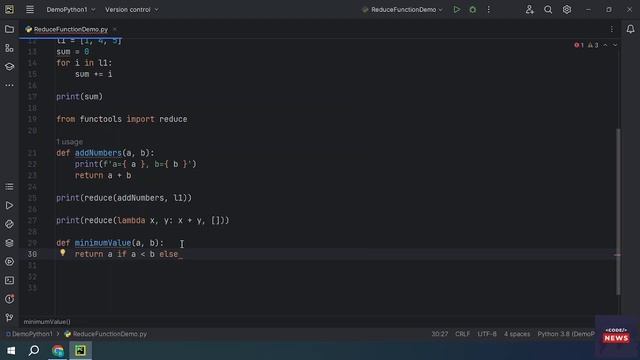Click minimumValue() breadcrumb
The image size is (640, 360).
(47, 322)
